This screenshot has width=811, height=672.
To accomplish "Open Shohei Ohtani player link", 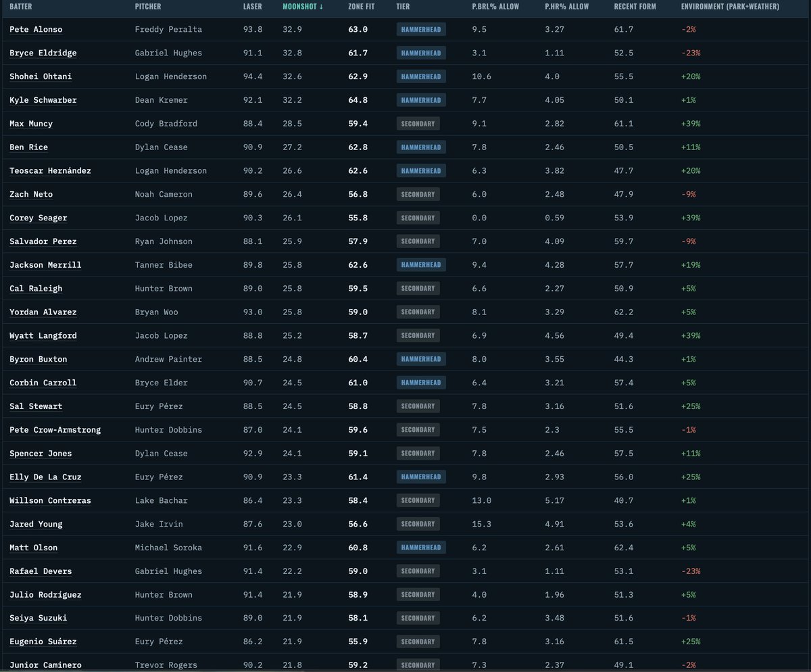I will tap(41, 77).
